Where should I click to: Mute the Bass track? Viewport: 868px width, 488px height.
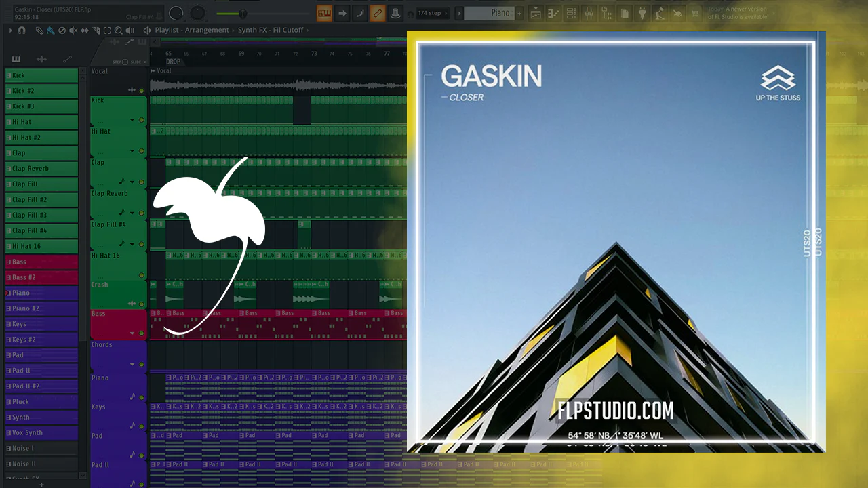click(142, 333)
